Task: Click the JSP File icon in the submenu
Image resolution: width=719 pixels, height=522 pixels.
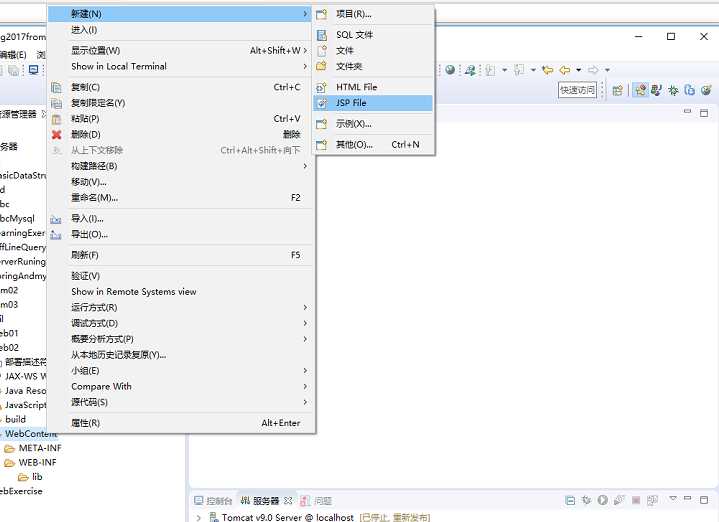Action: (322, 103)
